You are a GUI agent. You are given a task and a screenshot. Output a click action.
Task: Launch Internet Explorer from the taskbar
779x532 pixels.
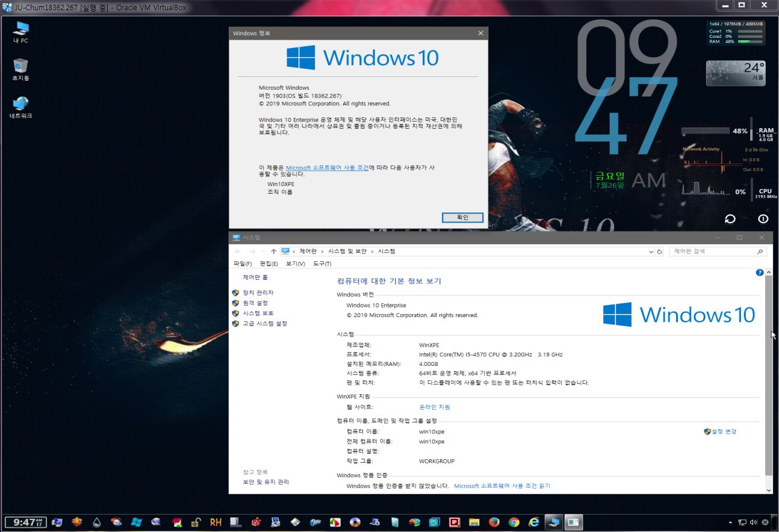click(x=533, y=522)
